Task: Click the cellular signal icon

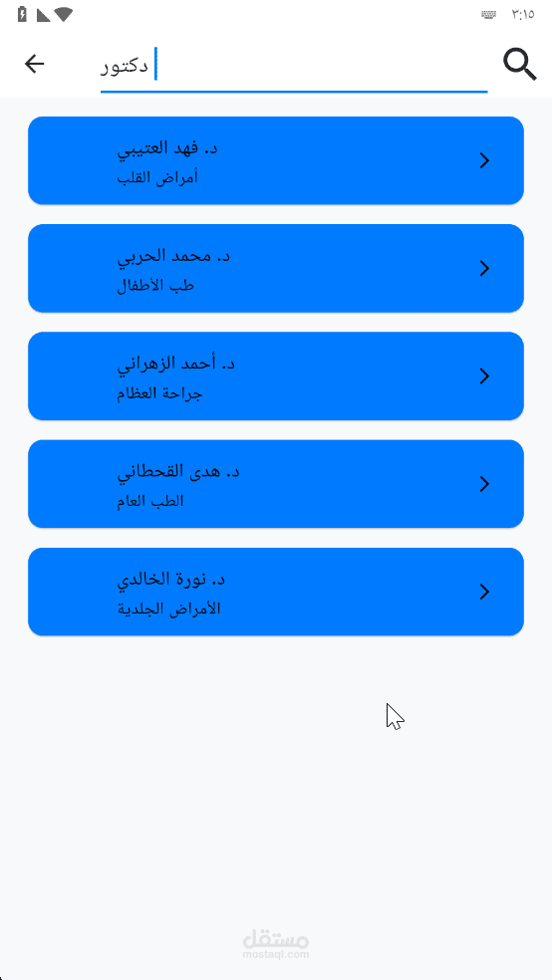Action: click(x=43, y=15)
